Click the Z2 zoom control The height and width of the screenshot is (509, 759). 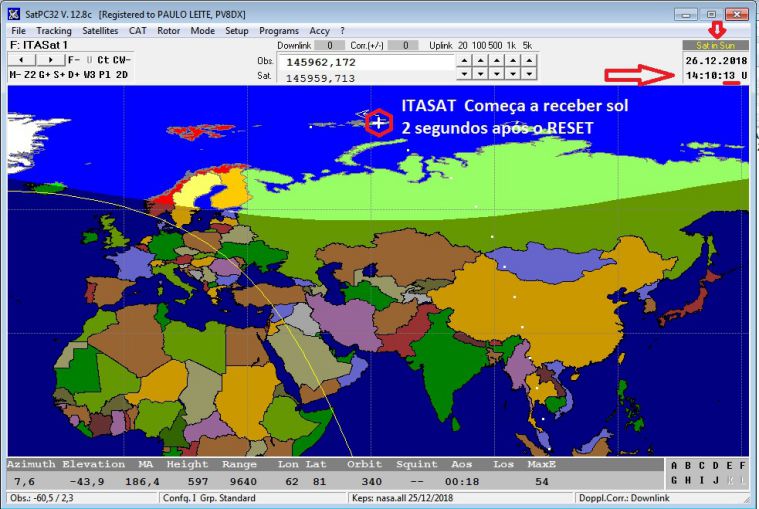pyautogui.click(x=30, y=75)
